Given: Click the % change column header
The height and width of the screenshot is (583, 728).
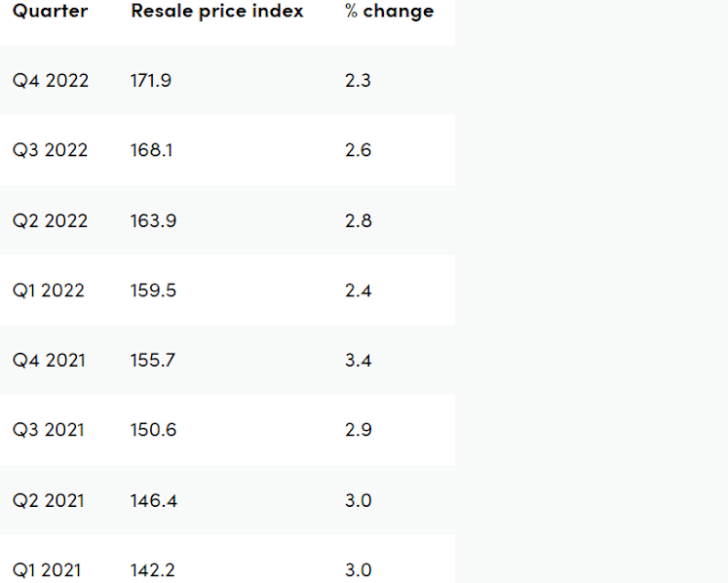Looking at the screenshot, I should point(389,11).
